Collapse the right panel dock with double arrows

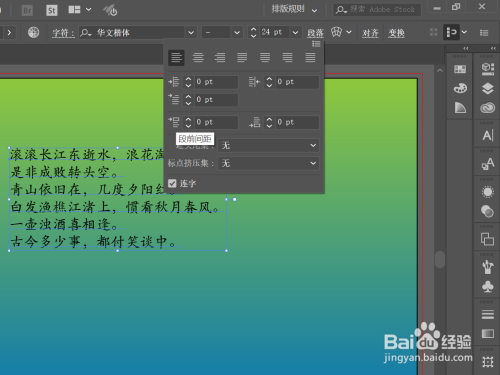493,48
